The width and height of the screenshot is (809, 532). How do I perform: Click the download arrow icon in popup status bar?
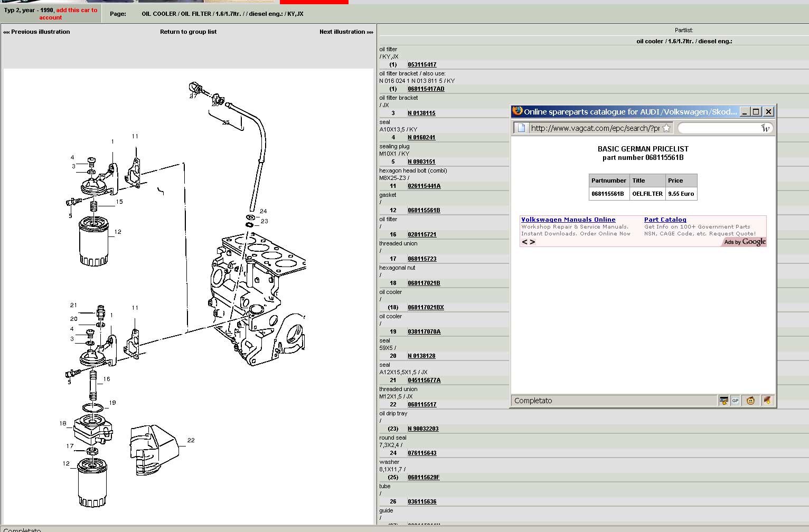point(767,401)
